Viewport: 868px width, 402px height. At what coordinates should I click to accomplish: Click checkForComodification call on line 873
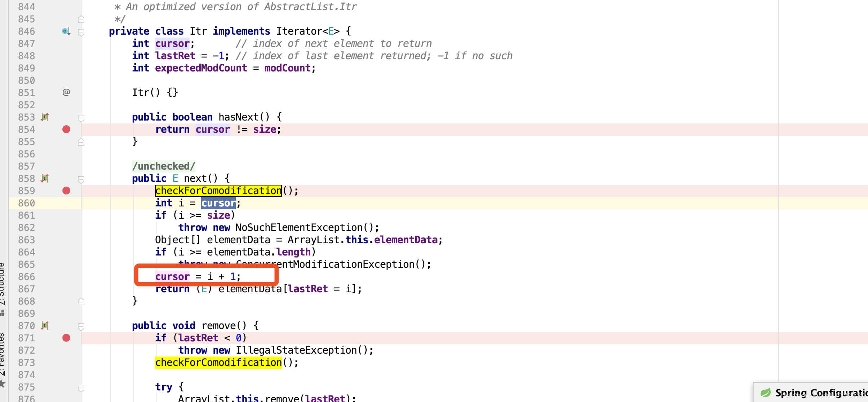click(x=218, y=363)
